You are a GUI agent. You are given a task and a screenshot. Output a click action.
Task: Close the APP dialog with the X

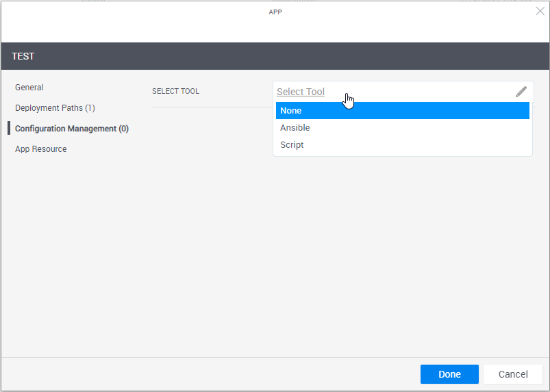[540, 11]
